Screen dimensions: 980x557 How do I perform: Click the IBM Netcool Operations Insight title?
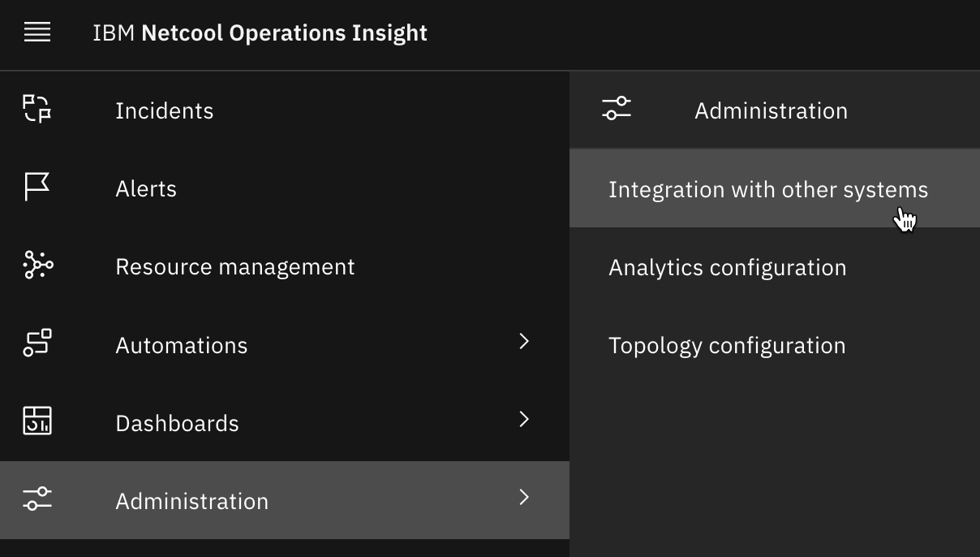click(x=260, y=32)
